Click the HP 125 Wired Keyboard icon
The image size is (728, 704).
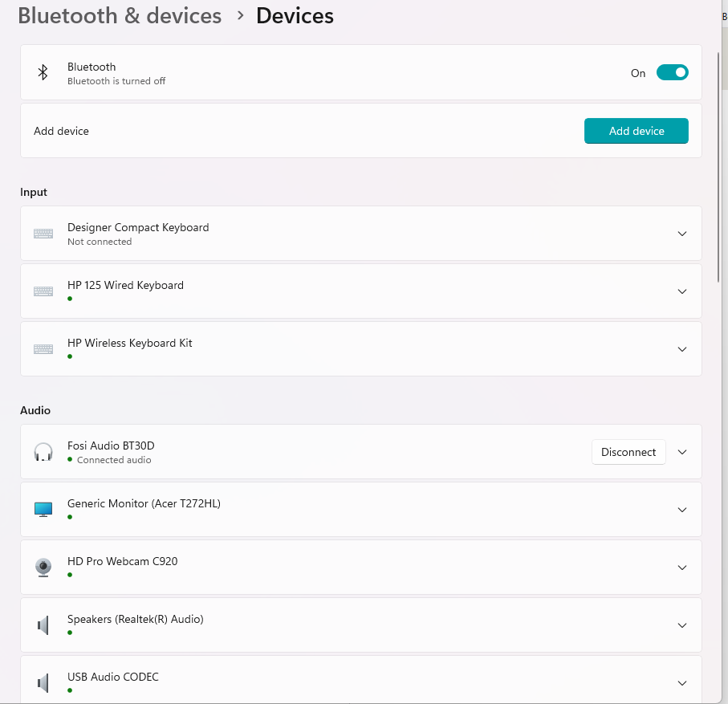click(43, 291)
